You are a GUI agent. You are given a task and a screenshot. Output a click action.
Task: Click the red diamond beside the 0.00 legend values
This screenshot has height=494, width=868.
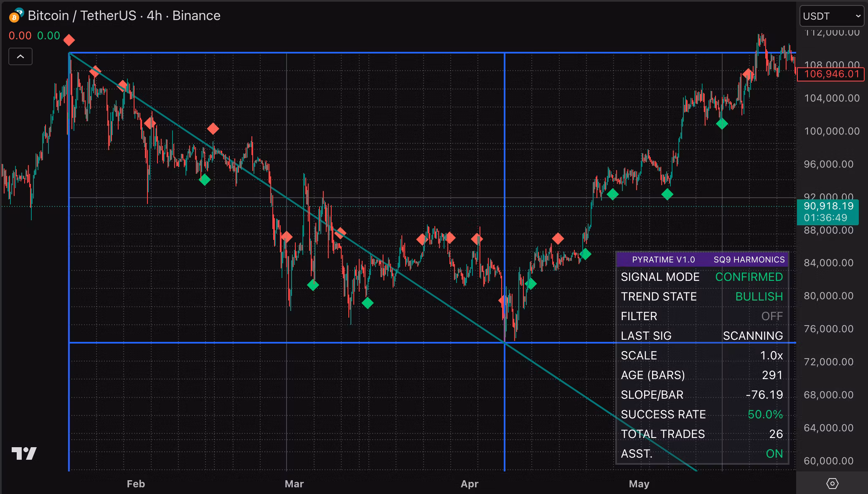tap(69, 40)
